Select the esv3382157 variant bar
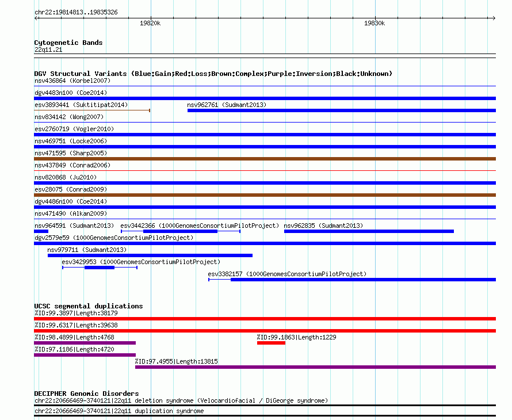Viewport: 512px width, 420px height. point(352,280)
